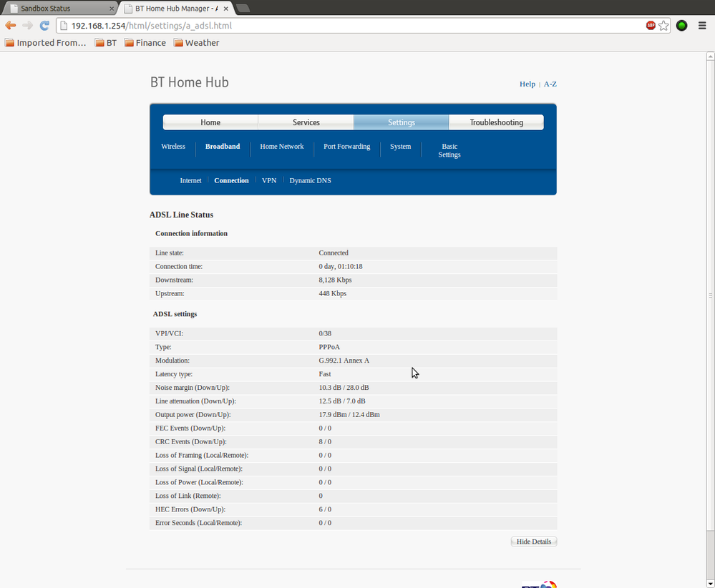Screen dimensions: 715x588
Task: Switch to the Sandbox Status tab
Action: pos(59,8)
